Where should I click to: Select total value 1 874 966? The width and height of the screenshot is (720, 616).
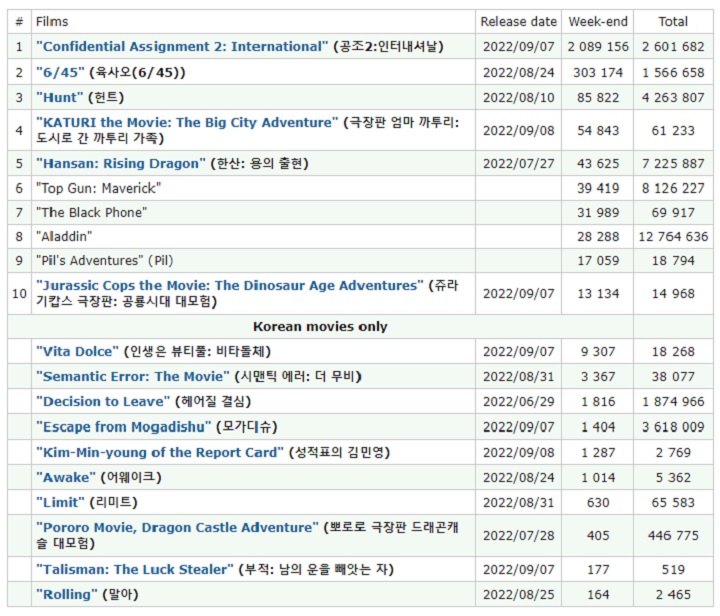(x=673, y=402)
